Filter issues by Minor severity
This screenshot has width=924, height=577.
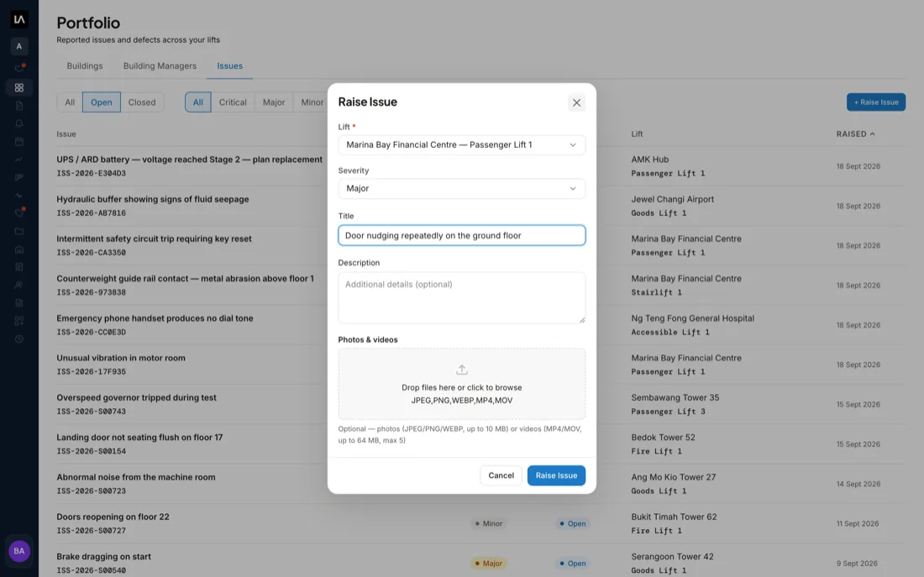pyautogui.click(x=312, y=102)
